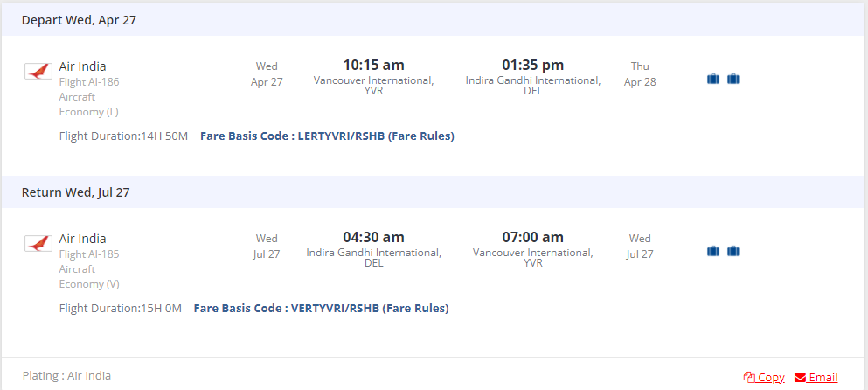Click first baggage icon on return flight

[713, 251]
